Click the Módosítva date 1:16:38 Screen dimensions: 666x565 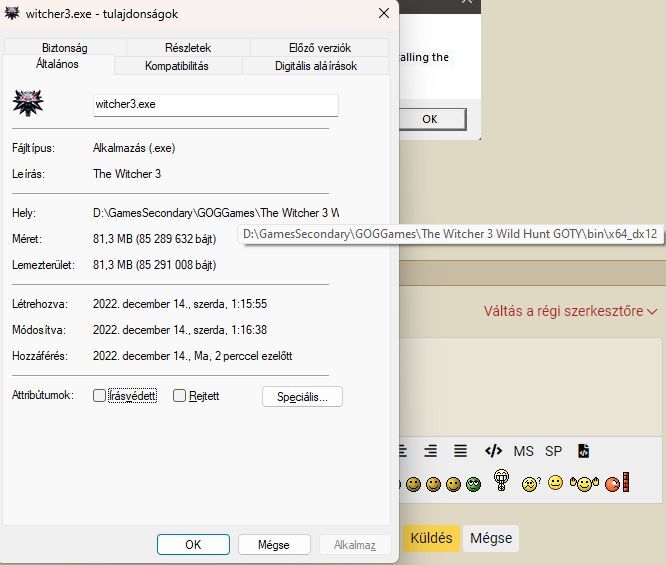coord(180,330)
